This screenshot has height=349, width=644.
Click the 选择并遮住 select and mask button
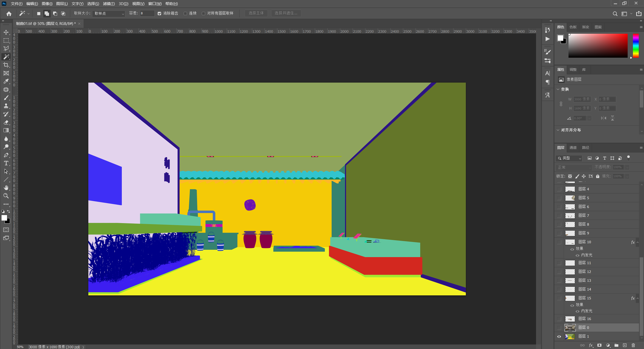(286, 13)
